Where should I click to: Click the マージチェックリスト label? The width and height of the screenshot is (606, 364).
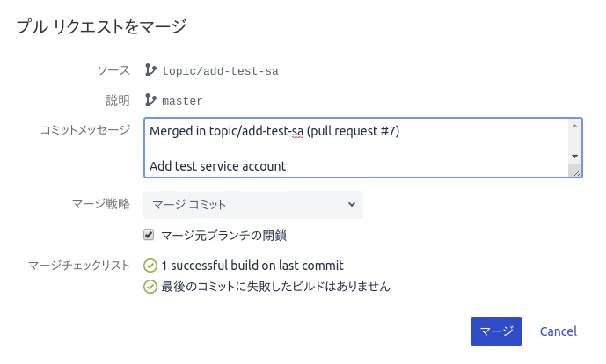[x=79, y=266]
